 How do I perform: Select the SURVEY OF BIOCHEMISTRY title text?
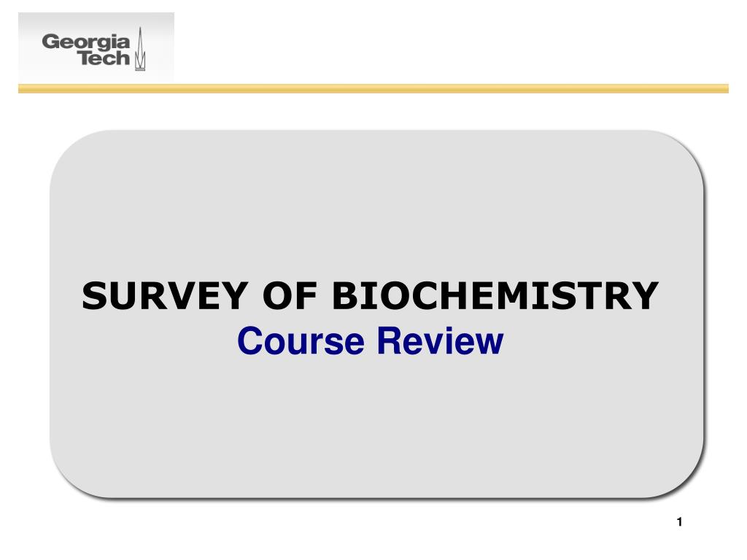(x=370, y=296)
